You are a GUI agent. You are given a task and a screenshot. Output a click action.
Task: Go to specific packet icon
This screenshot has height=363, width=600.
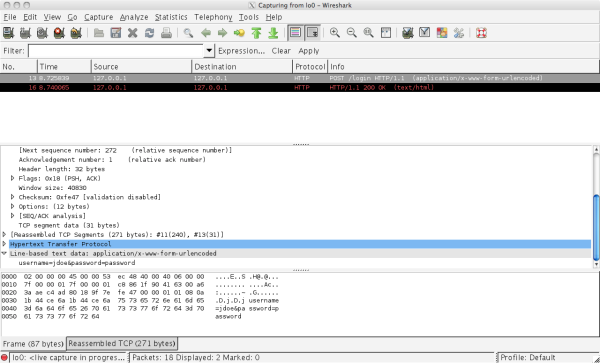239,33
